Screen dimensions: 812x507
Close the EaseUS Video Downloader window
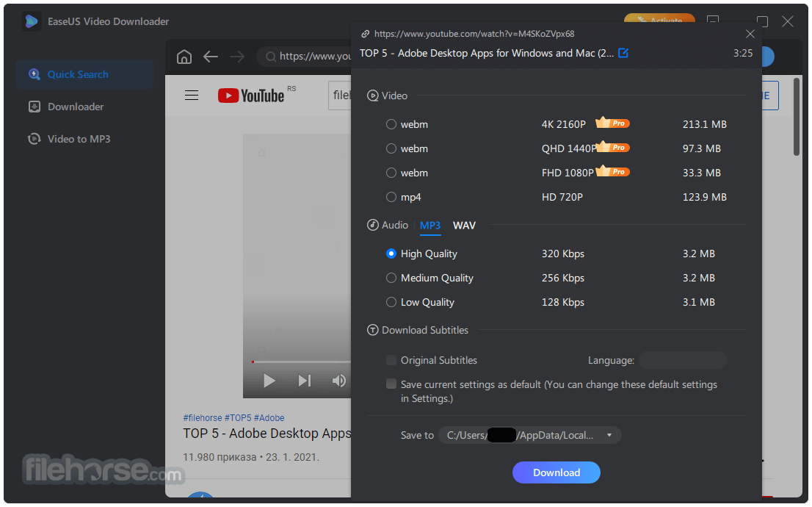point(788,21)
